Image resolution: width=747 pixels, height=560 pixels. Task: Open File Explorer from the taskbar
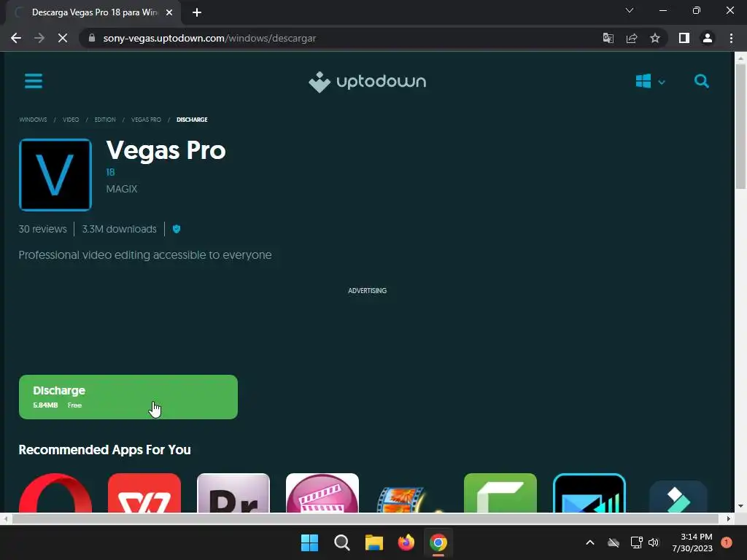[x=374, y=542]
